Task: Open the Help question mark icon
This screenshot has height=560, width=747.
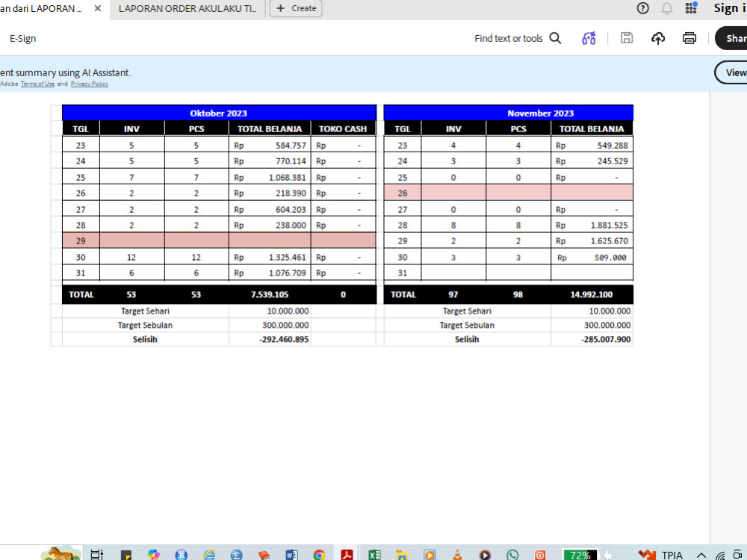Action: point(642,8)
